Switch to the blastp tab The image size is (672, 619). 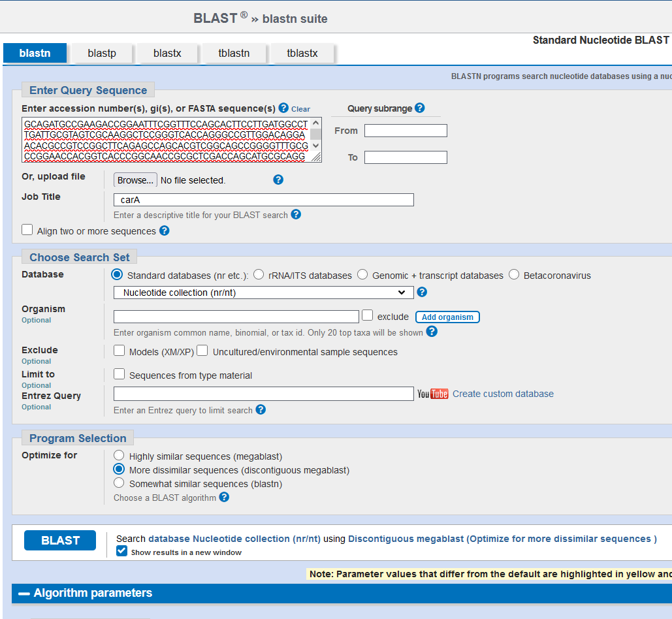pos(102,53)
